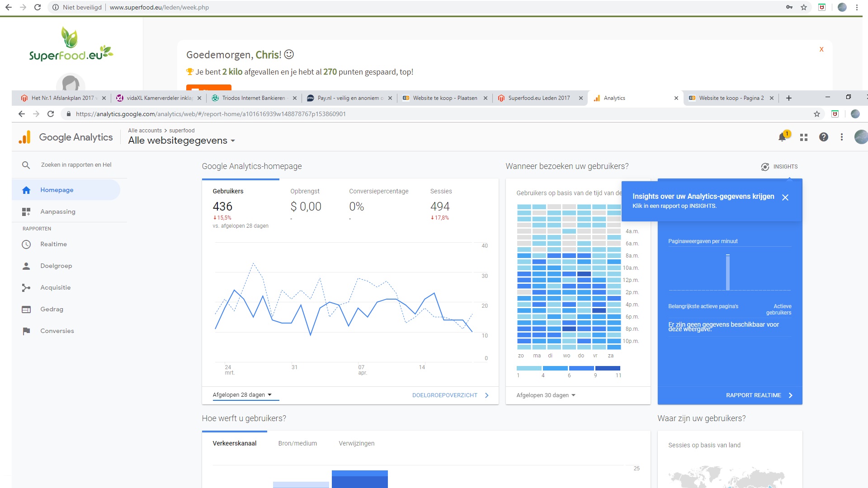Reload superfood.eu page in background window
This screenshot has width=868, height=488.
38,7
